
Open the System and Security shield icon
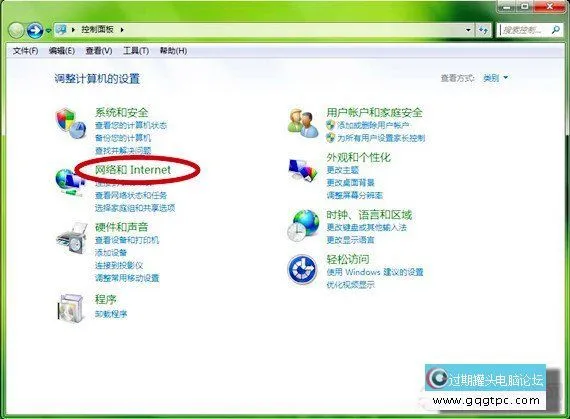point(71,123)
